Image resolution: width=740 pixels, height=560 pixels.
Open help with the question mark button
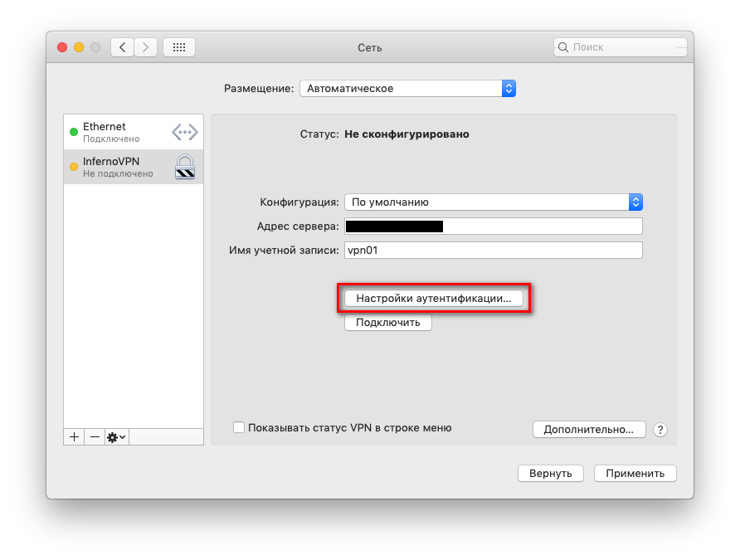[x=660, y=430]
